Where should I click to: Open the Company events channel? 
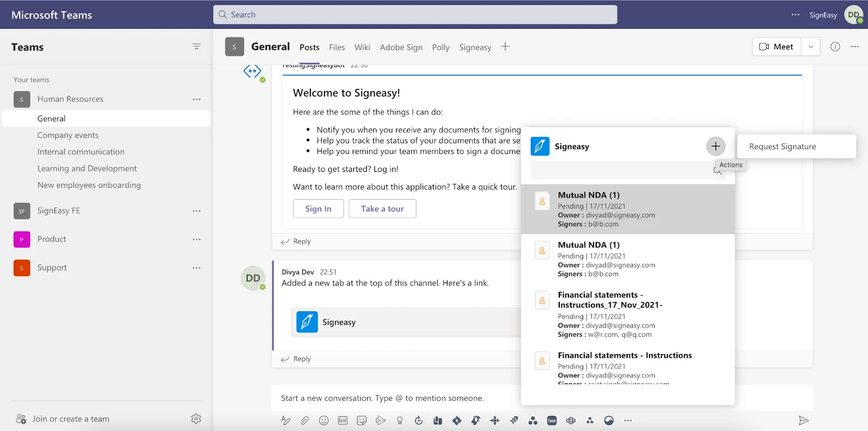click(68, 136)
